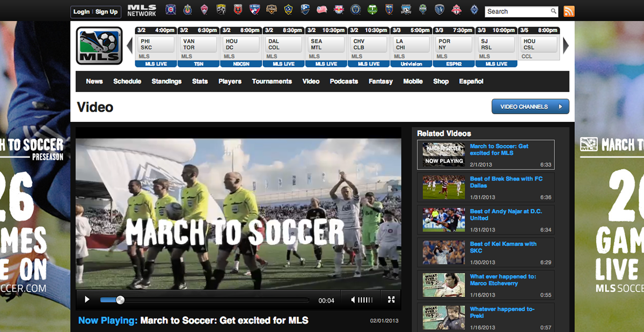
Task: Click Univision label under LA CHI
Action: (411, 64)
